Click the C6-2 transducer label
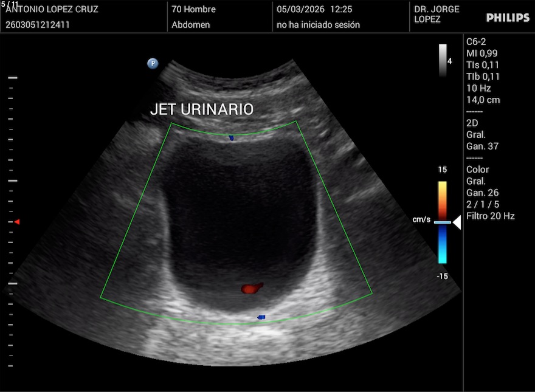The width and height of the screenshot is (535, 392). (476, 42)
